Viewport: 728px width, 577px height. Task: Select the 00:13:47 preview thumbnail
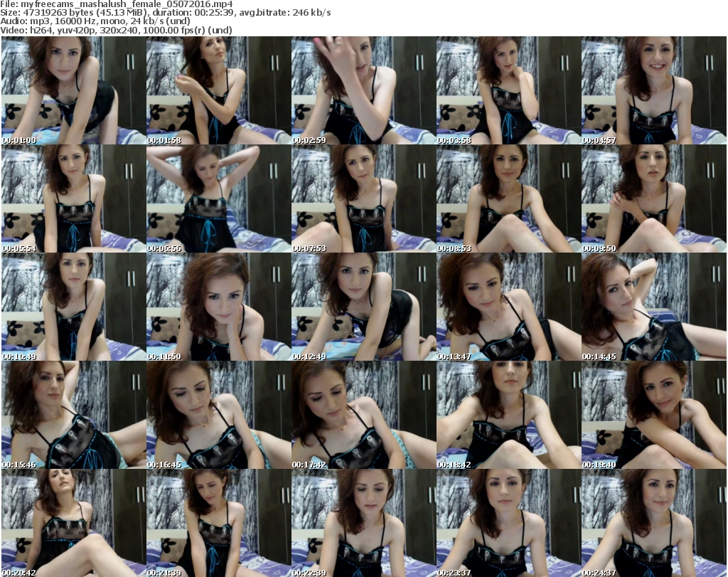[509, 307]
